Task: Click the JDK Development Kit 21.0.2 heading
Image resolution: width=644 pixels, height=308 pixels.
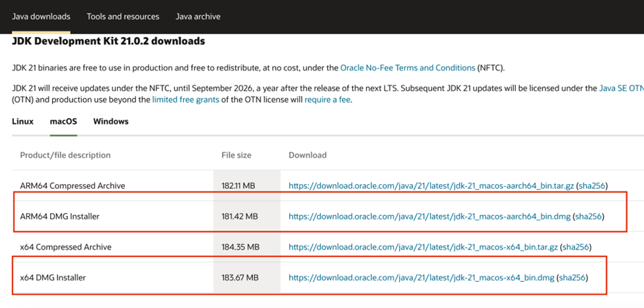Action: point(108,42)
